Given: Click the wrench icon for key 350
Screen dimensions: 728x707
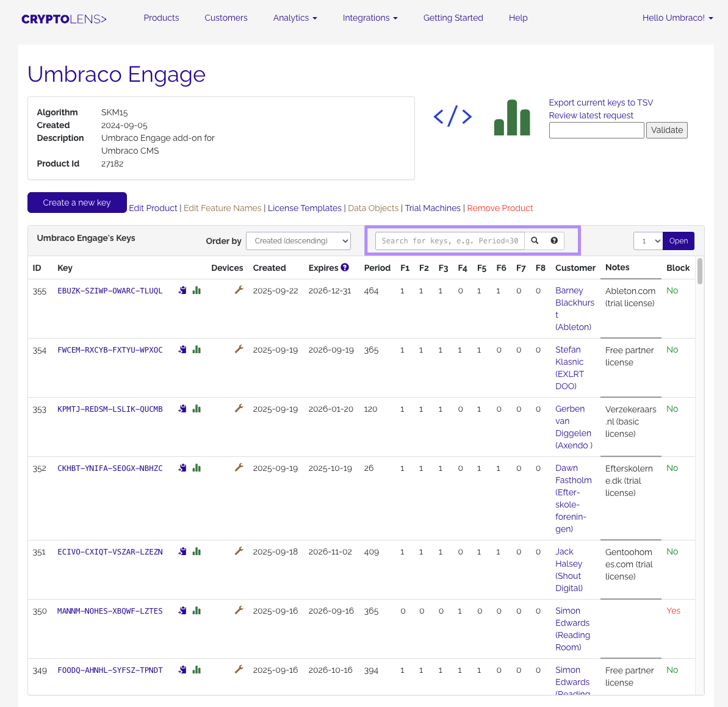Looking at the screenshot, I should [x=239, y=611].
